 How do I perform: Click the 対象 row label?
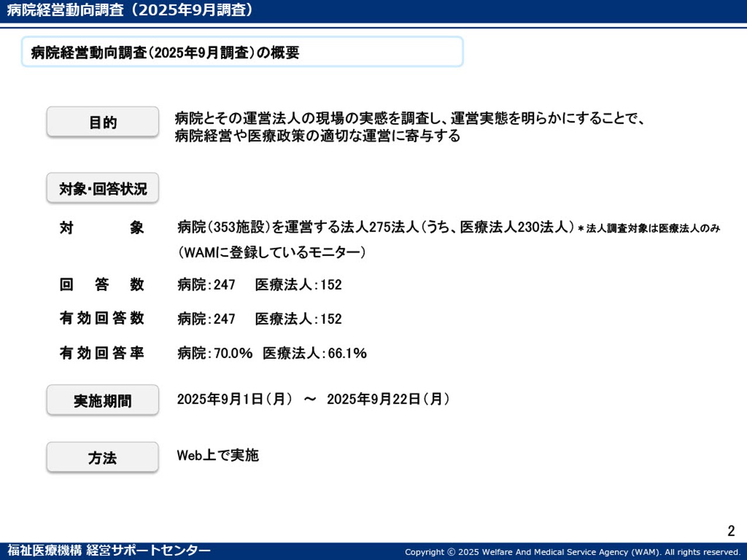[x=102, y=228]
